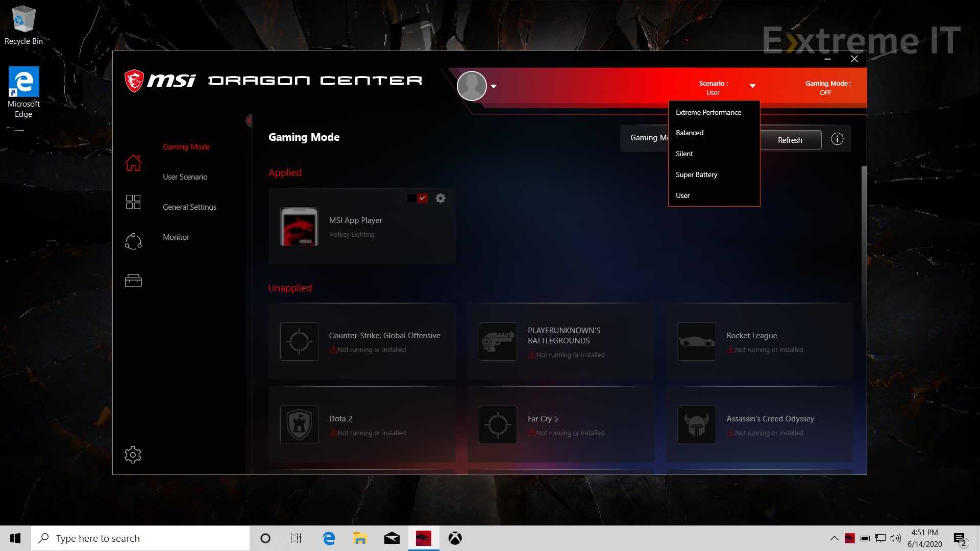Image resolution: width=980 pixels, height=551 pixels.
Task: Click the system clock date and time
Action: point(925,538)
